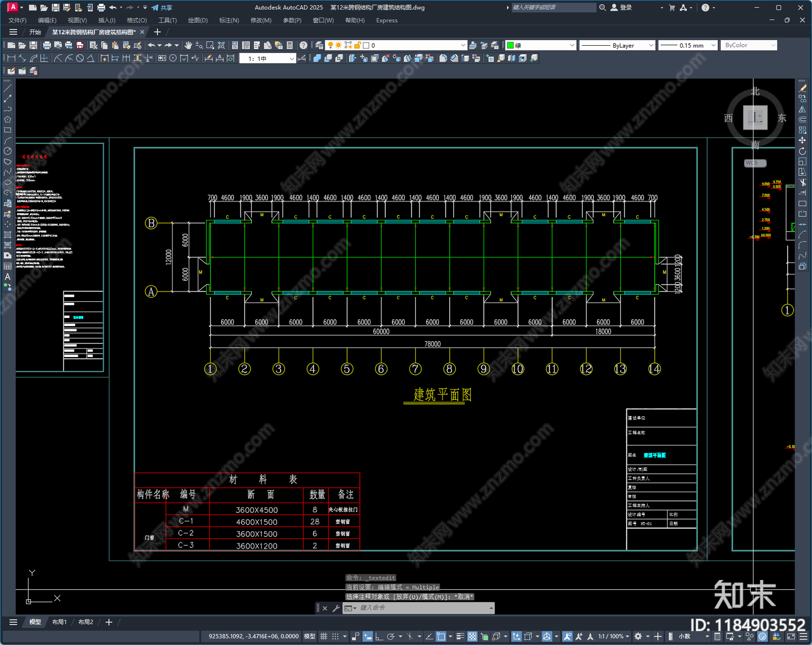Click the DWF publish icon
Viewport: 812px width, 645px height.
(80, 45)
